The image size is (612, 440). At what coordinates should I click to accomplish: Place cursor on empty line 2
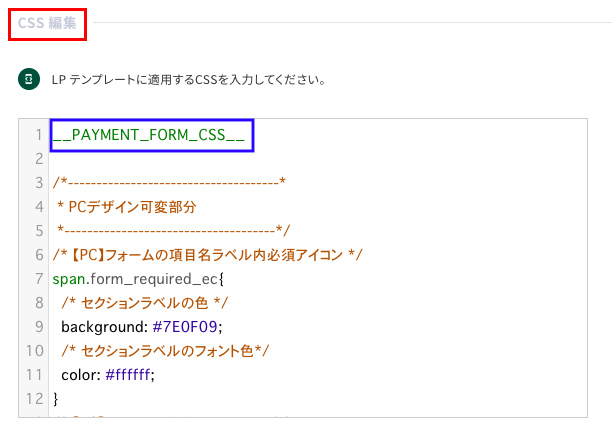318,159
